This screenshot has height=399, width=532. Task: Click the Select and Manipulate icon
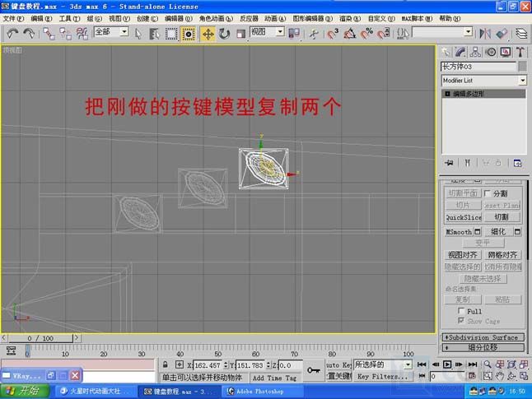[x=315, y=34]
